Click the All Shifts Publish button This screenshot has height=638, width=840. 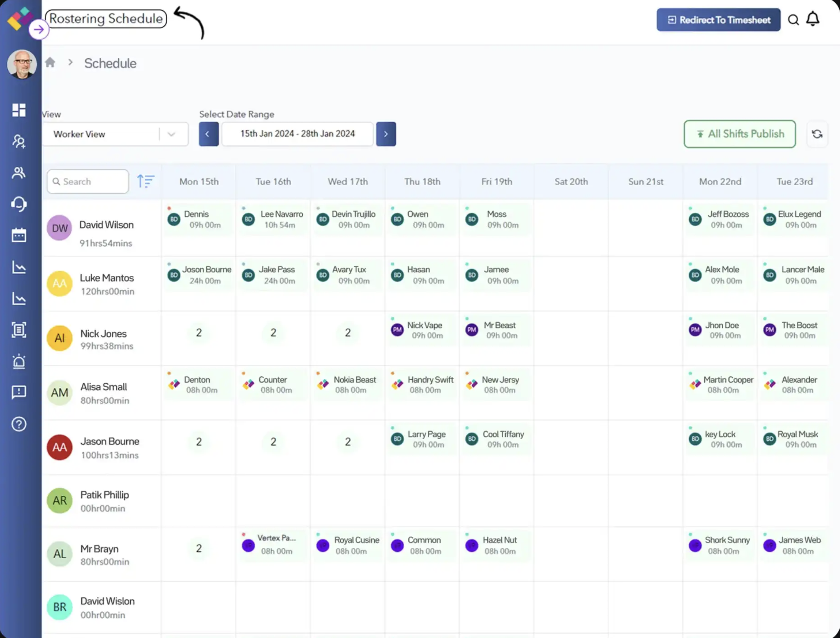739,134
